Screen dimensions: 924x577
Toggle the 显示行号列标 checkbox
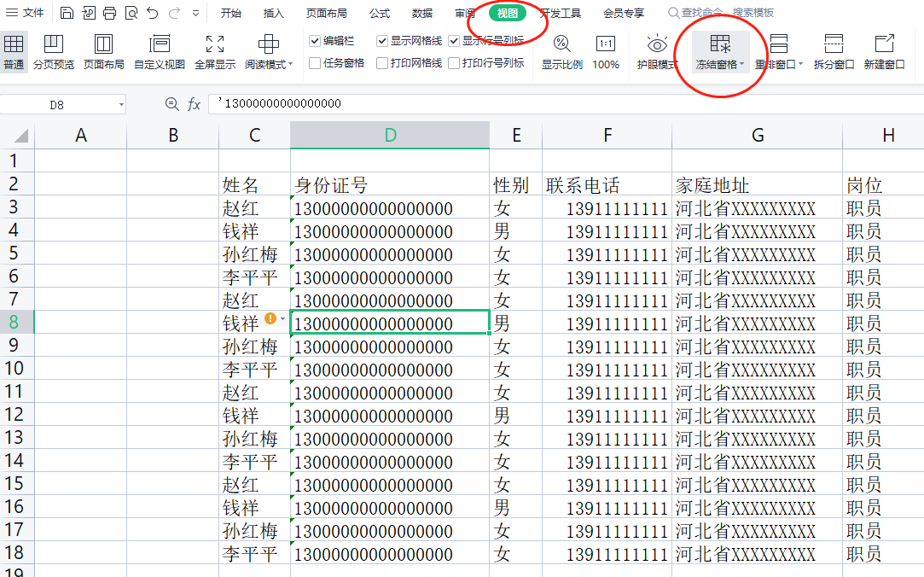pos(454,41)
